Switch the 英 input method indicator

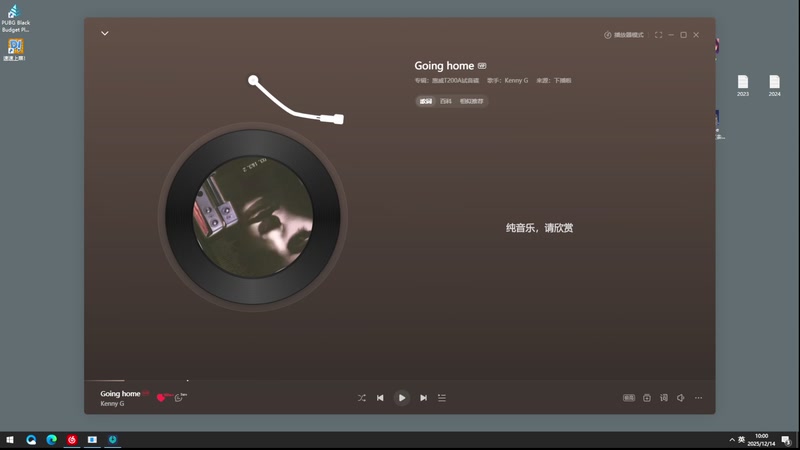pos(742,440)
